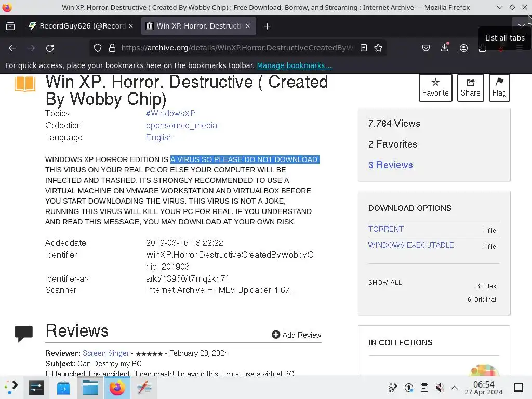Click the IN COLLECTIONS heading
Viewport: 532px width, 399px height.
[401, 343]
